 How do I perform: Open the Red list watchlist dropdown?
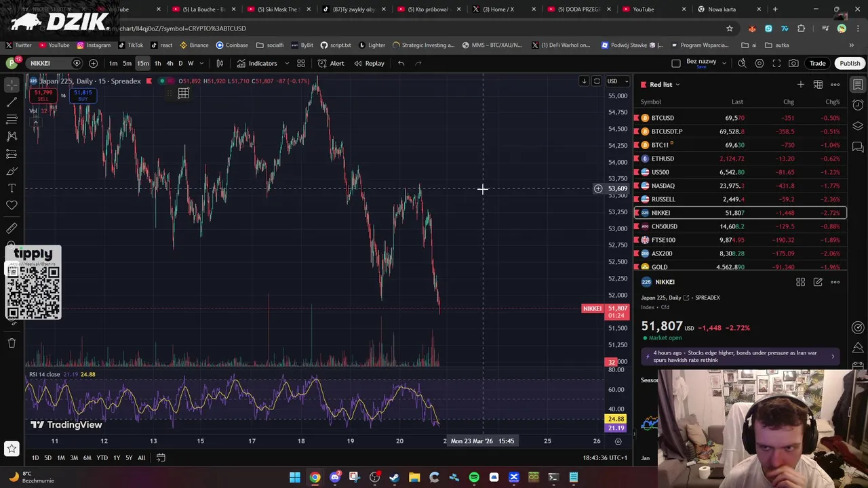pyautogui.click(x=665, y=85)
